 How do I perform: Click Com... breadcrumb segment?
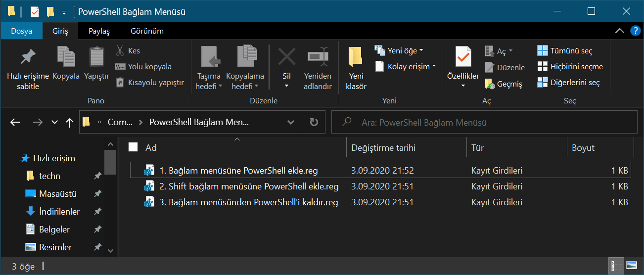coord(120,122)
